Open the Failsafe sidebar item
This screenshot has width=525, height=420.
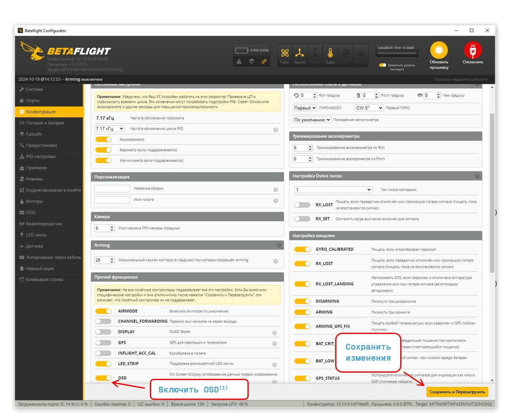[x=49, y=134]
